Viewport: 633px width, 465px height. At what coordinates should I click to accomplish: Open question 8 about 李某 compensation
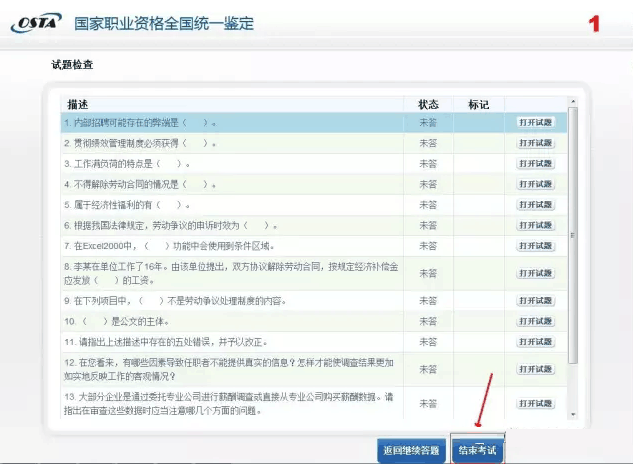[x=535, y=273]
